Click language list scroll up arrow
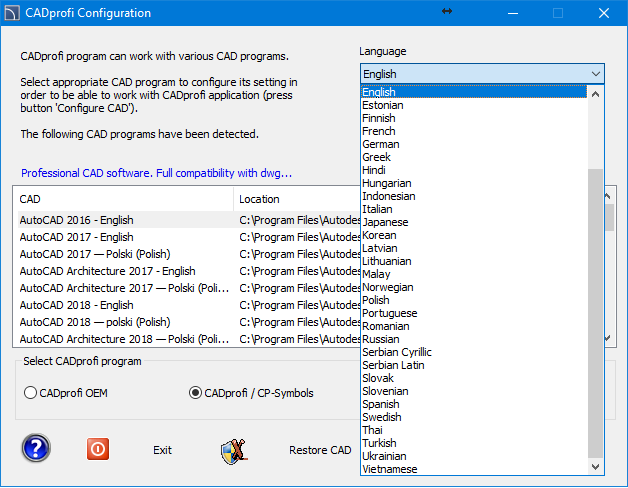The height and width of the screenshot is (488, 628). point(596,94)
